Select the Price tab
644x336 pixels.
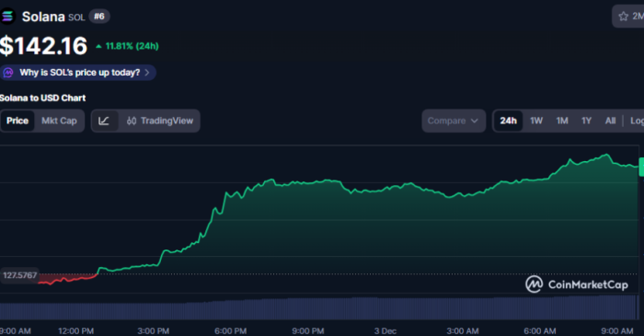(17, 121)
